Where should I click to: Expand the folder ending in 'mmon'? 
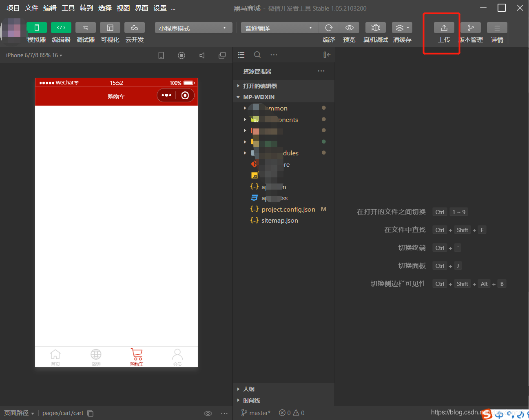[x=284, y=108]
